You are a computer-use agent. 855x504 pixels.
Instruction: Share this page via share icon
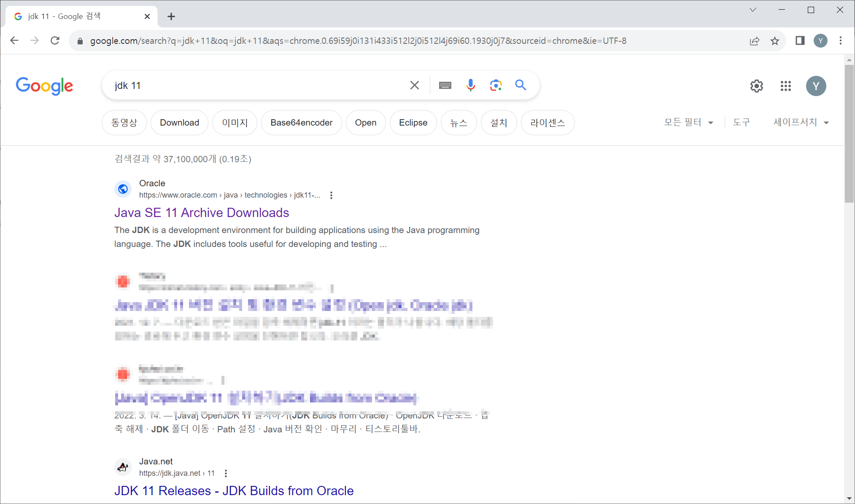point(755,41)
